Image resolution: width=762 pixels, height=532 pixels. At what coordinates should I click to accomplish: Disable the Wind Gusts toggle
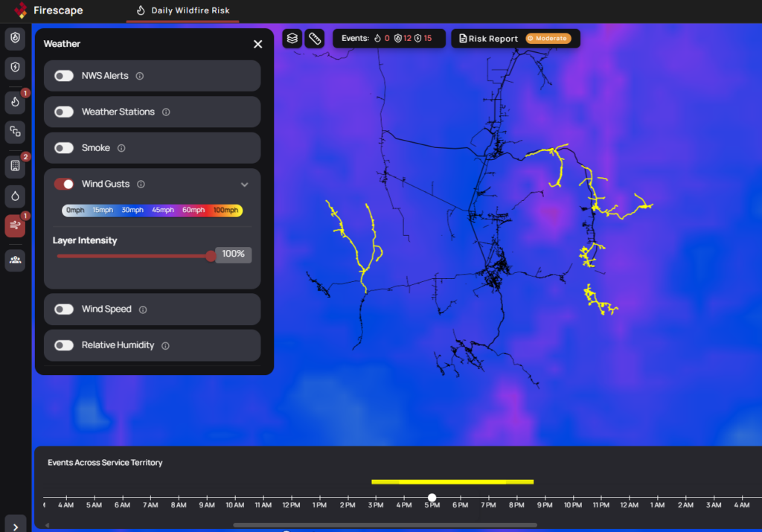pyautogui.click(x=64, y=184)
